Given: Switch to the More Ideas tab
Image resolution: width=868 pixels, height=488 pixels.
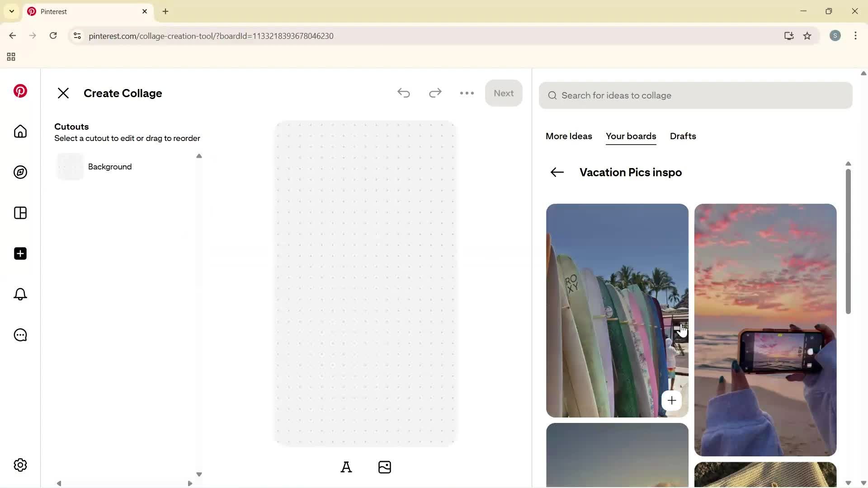Looking at the screenshot, I should click(568, 136).
